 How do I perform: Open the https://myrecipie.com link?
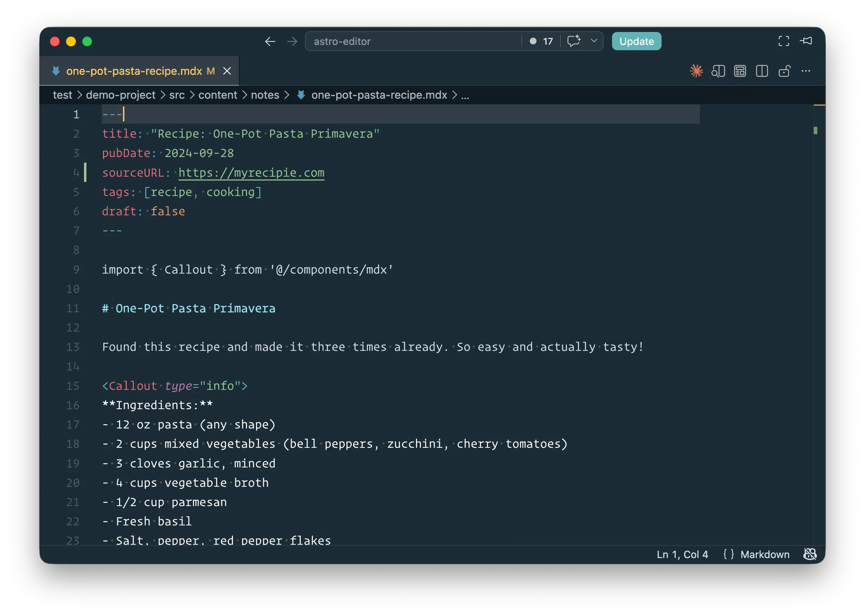251,172
